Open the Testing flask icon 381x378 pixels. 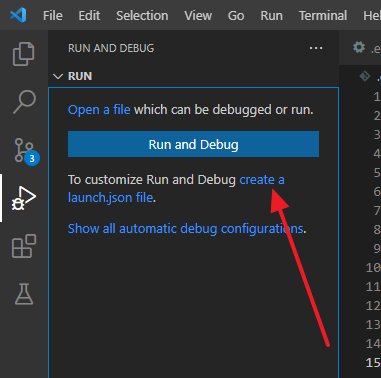[24, 294]
